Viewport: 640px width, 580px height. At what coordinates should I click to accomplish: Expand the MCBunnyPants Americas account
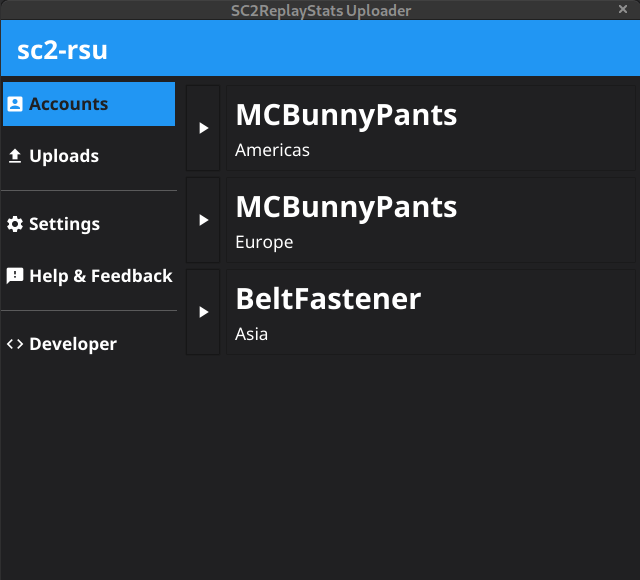pos(203,128)
